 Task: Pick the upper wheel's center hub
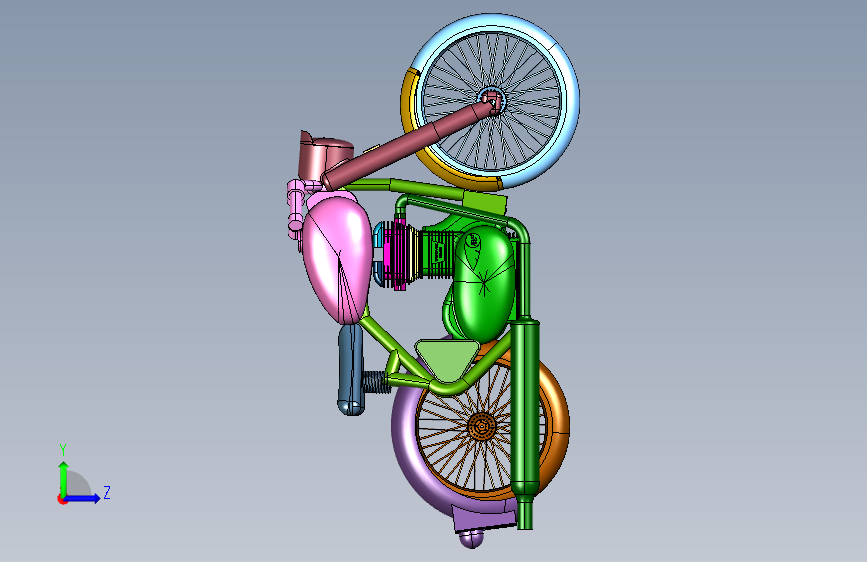[x=492, y=101]
